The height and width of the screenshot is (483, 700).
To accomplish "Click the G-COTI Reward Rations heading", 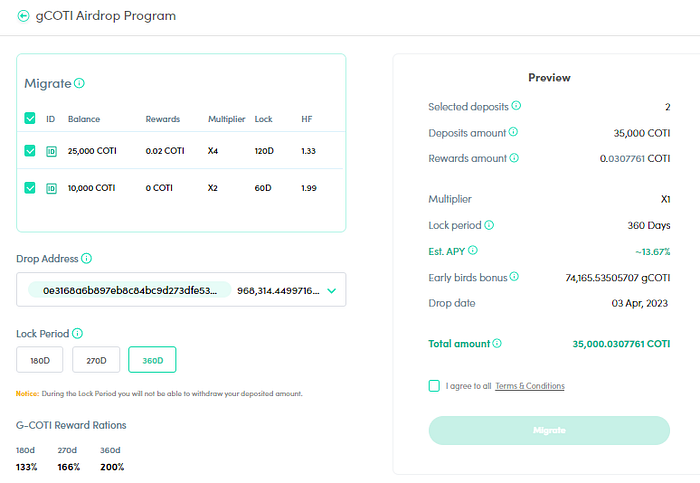I will point(71,425).
